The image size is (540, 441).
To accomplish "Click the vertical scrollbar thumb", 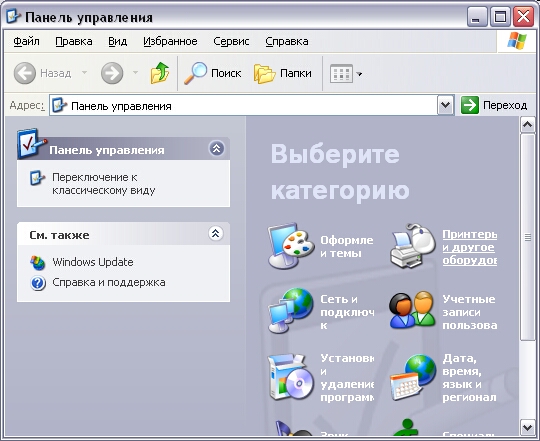I will click(x=528, y=237).
